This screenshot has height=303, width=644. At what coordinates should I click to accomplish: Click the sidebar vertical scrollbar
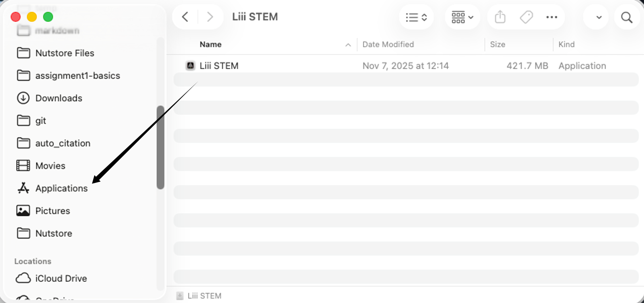coord(161,147)
